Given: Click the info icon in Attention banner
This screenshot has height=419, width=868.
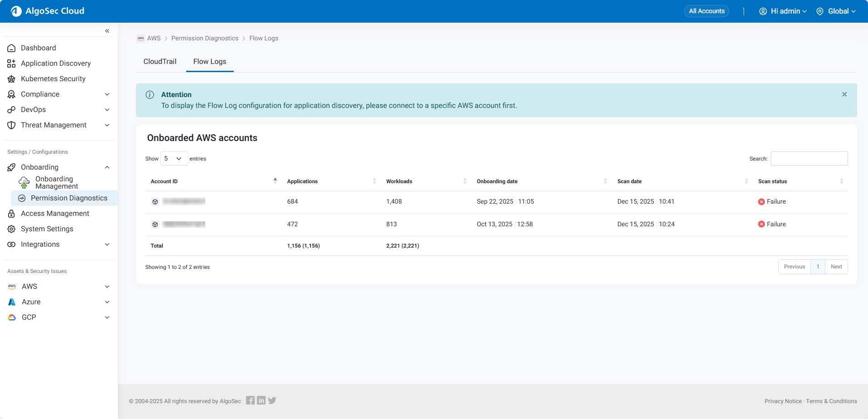Looking at the screenshot, I should point(150,95).
